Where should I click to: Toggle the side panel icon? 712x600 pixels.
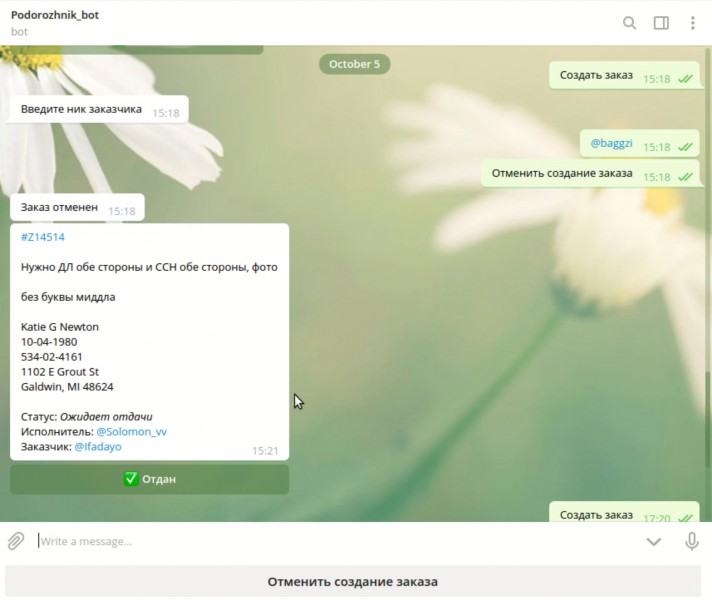(661, 23)
